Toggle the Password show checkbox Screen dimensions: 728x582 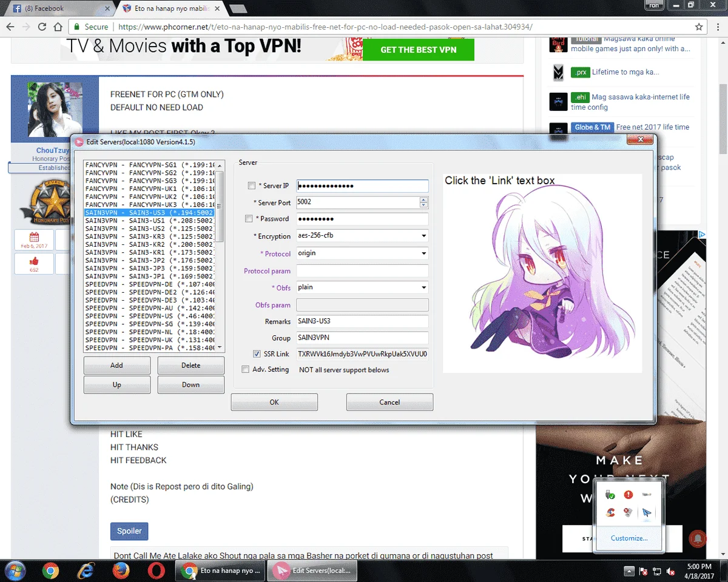248,218
